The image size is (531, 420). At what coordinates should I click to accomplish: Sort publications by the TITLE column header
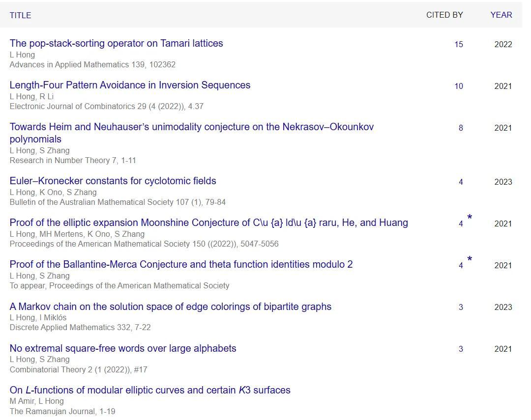(x=20, y=15)
